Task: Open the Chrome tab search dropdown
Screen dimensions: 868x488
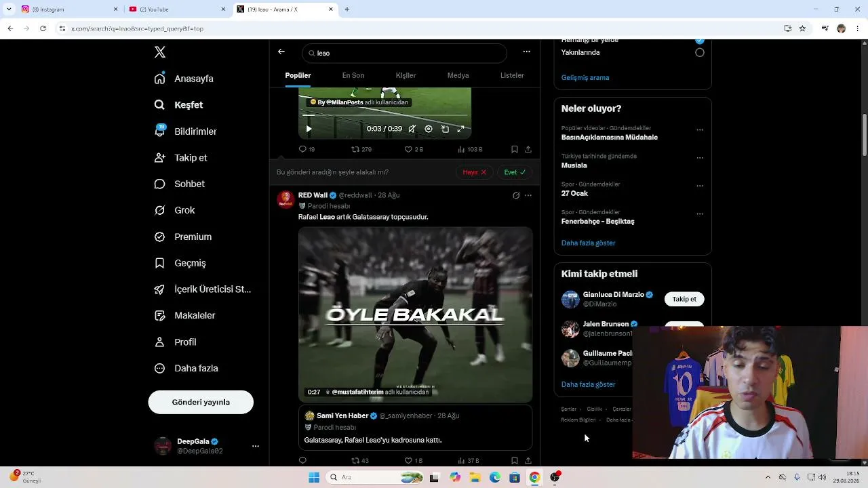Action: click(9, 9)
